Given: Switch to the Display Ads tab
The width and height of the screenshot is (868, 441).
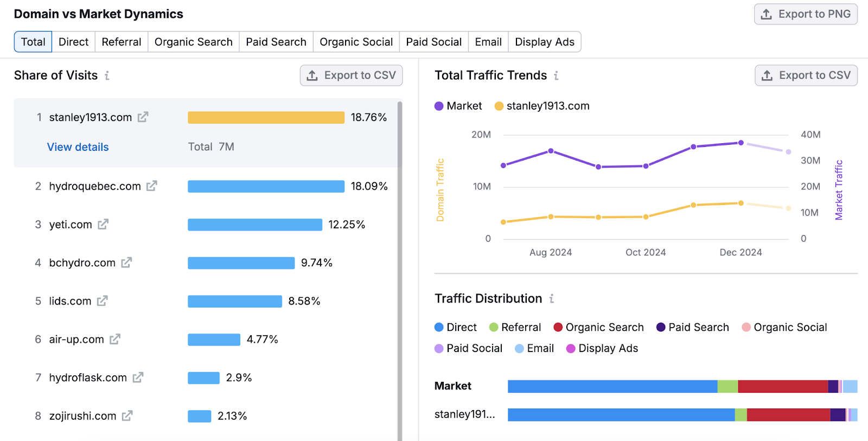Looking at the screenshot, I should (545, 42).
